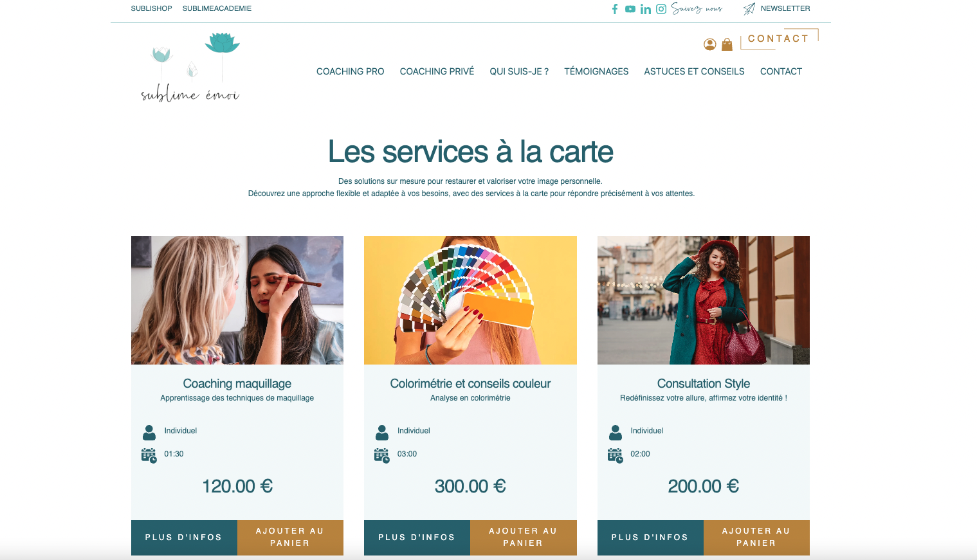The image size is (977, 560).
Task: Click the Sublime émoi lotus logo
Action: pos(190,68)
